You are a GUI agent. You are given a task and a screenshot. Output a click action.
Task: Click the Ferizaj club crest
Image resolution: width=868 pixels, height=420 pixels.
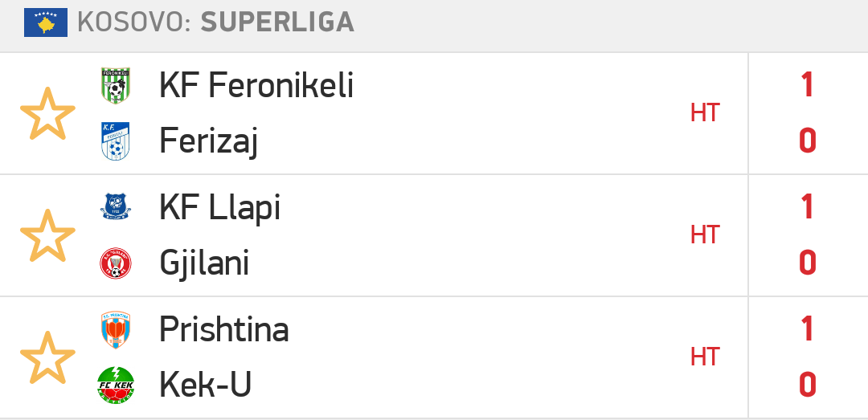116,141
